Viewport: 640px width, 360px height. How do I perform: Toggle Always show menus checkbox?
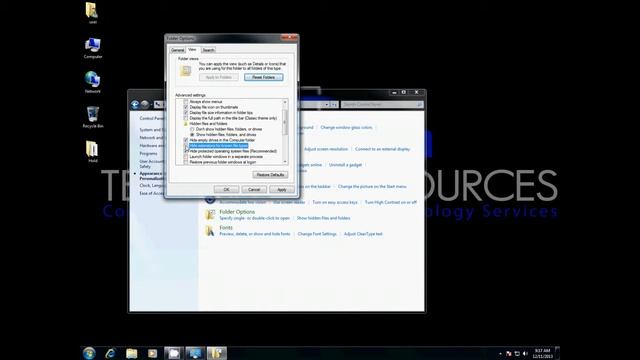pyautogui.click(x=186, y=102)
